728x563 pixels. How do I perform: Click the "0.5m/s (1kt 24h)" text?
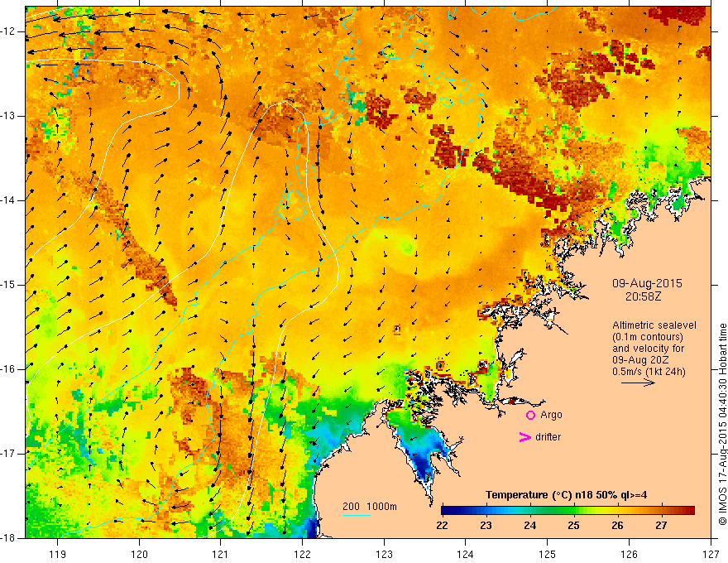(649, 372)
